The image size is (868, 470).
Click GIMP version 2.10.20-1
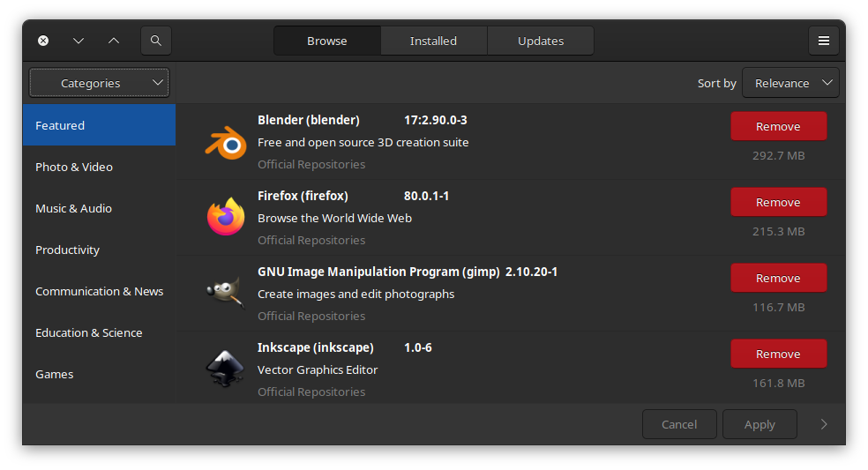click(531, 272)
